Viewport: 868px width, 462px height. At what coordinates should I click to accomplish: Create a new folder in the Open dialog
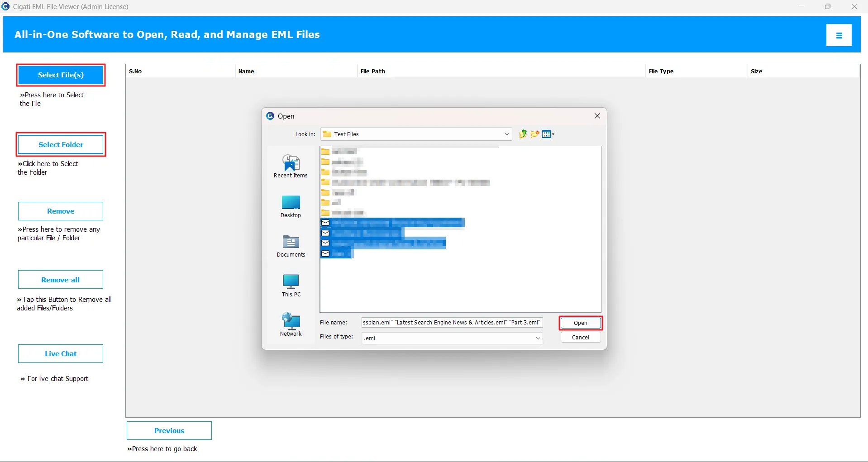tap(535, 134)
